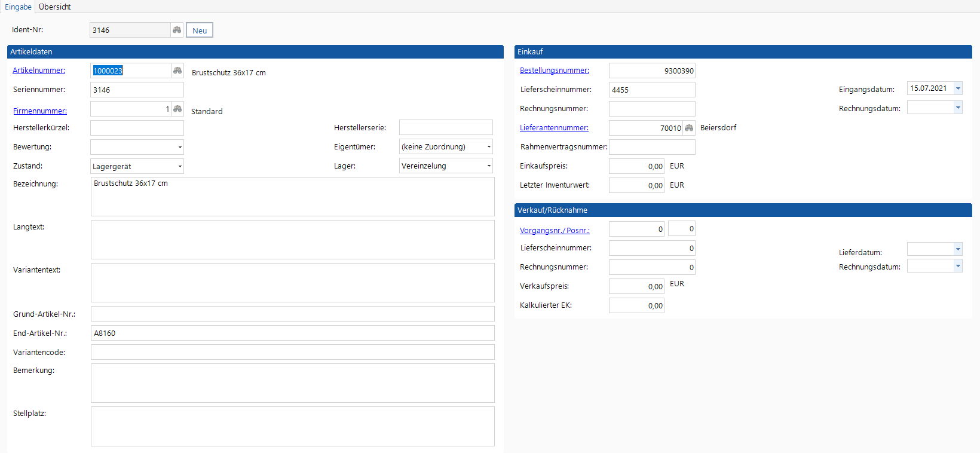Screen dimensions: 980x453
Task: Open the Vorgangsnr./Posnr. link
Action: [555, 231]
